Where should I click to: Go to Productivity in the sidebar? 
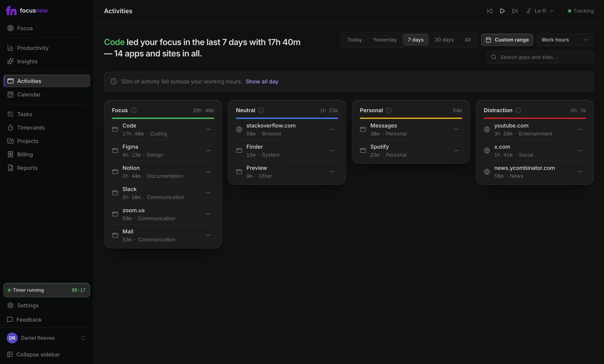47,48
